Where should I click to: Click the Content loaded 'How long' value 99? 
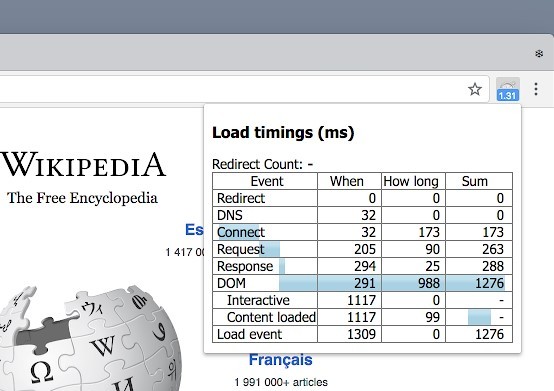pyautogui.click(x=432, y=317)
